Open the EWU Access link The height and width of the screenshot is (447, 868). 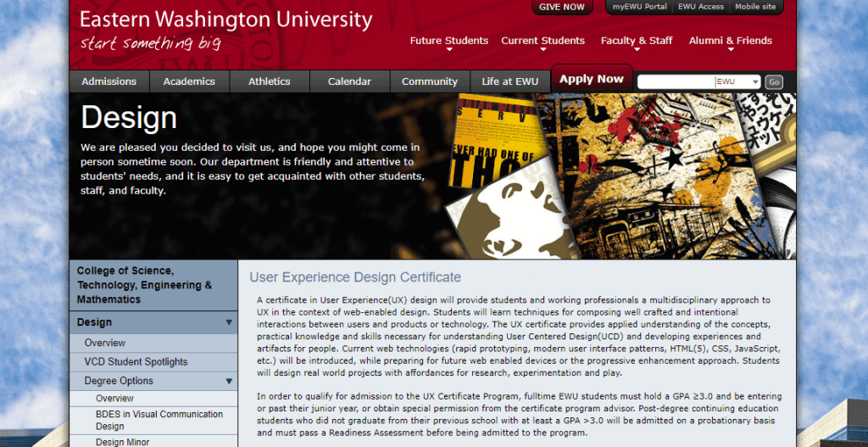pyautogui.click(x=701, y=7)
